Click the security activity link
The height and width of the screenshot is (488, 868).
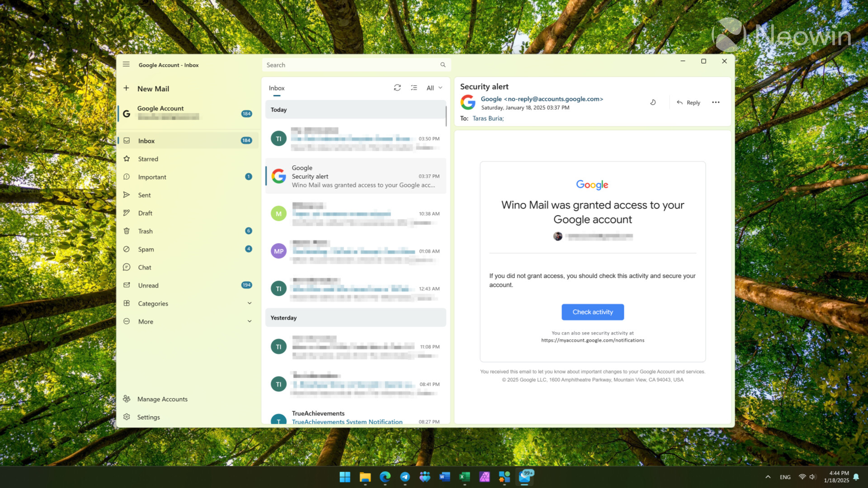click(592, 340)
